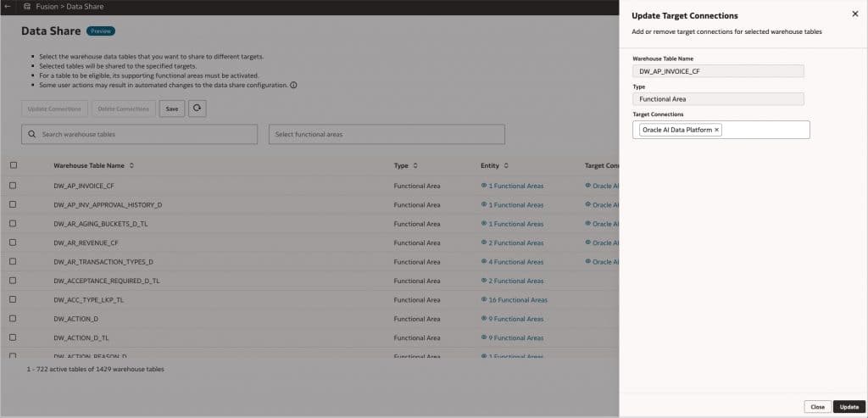Open Oracle AI target link for DW_AR_TRANSACTION_TYPES_D
Viewport: 868px width, 418px height.
(x=605, y=262)
